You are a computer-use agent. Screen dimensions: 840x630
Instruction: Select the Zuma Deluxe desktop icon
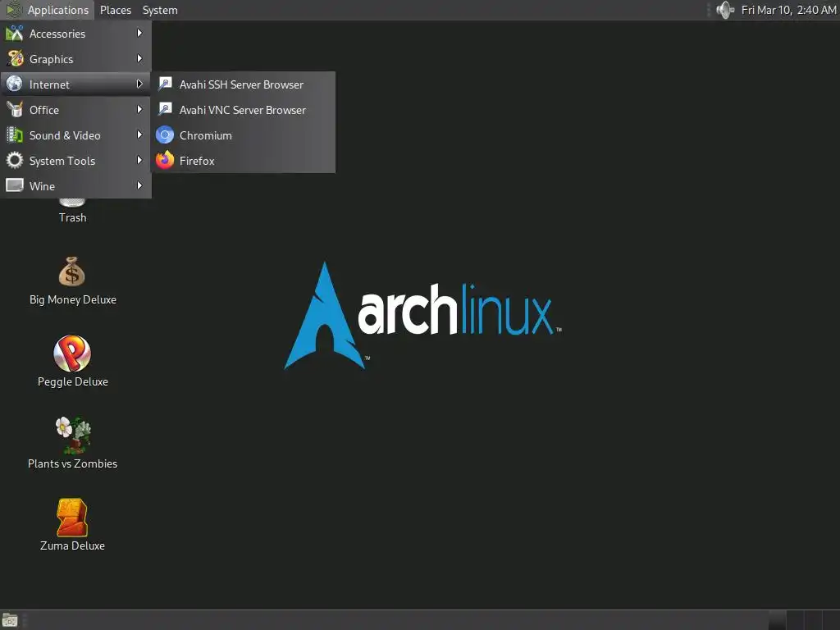coord(72,518)
